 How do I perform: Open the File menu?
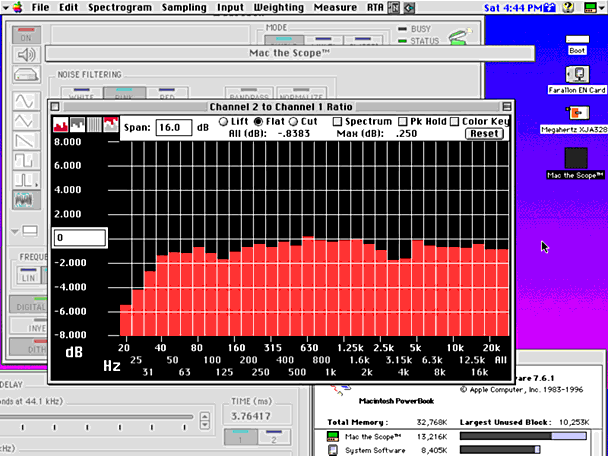(40, 7)
